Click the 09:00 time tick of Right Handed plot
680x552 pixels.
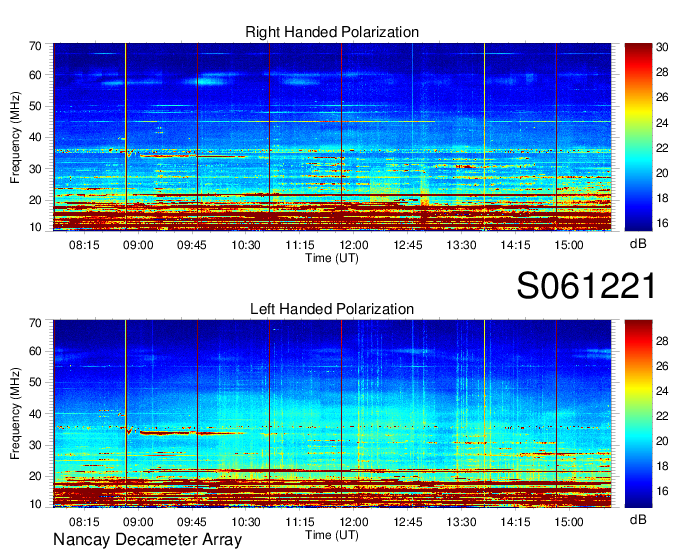coord(138,245)
